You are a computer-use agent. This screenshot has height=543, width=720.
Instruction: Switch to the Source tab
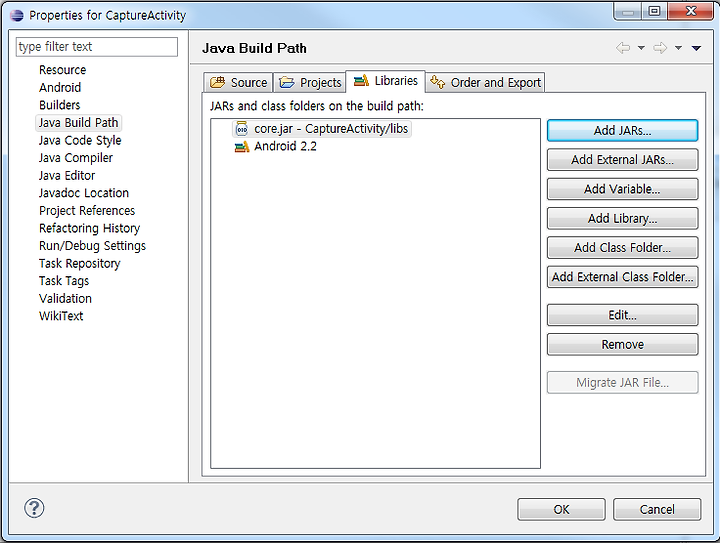pyautogui.click(x=238, y=83)
